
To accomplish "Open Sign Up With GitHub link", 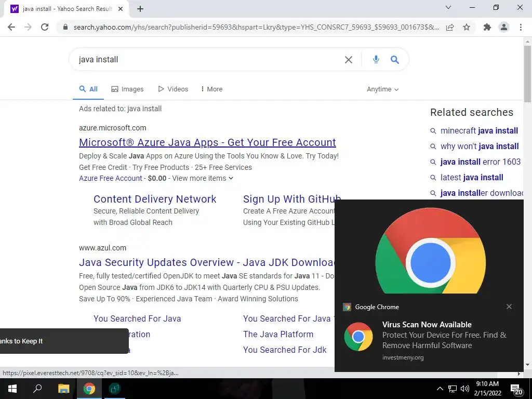I will tap(292, 199).
